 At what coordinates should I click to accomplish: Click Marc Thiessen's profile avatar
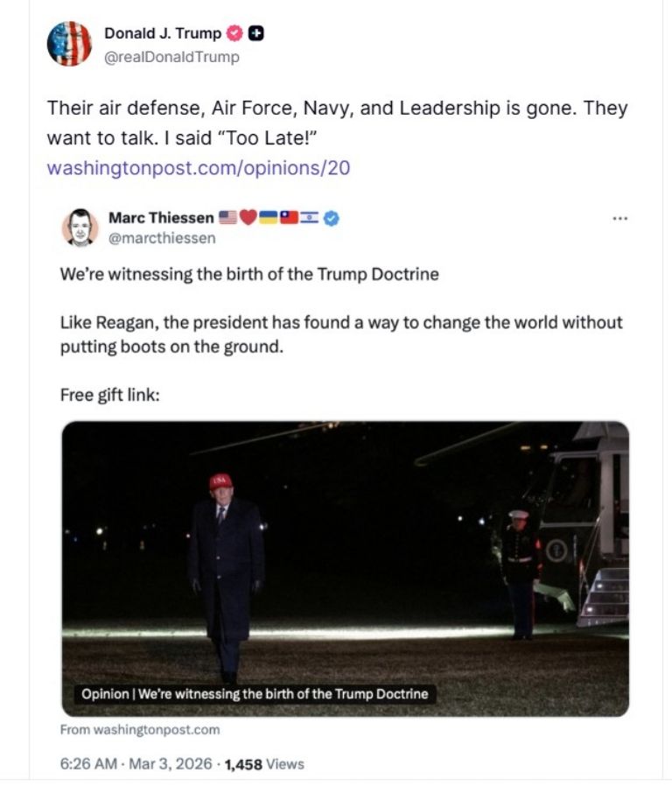coord(80,228)
